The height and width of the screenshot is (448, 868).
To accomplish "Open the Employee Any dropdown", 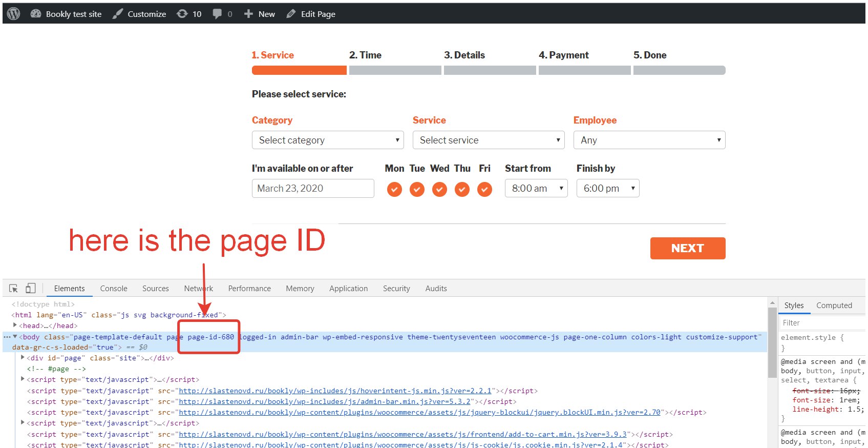I will pos(649,140).
